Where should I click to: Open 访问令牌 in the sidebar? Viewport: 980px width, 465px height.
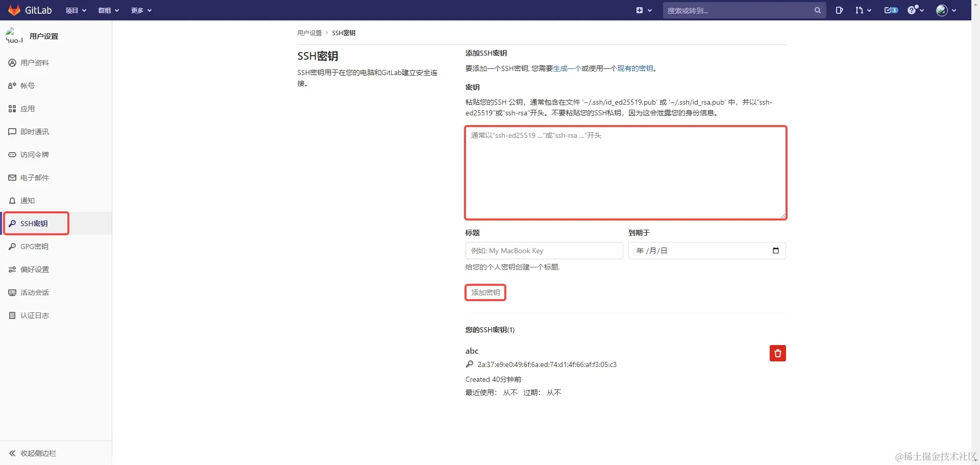[56, 155]
